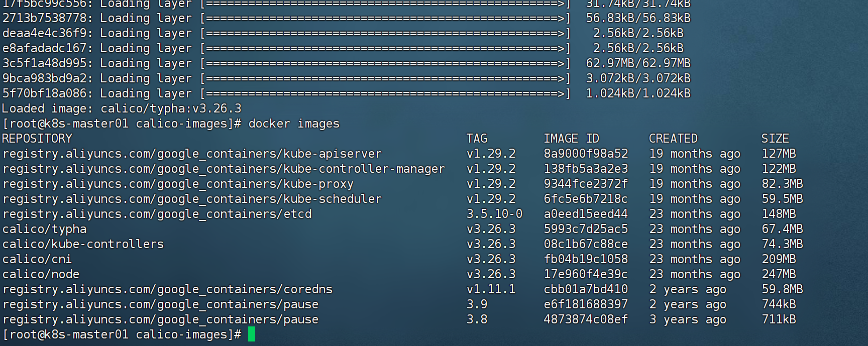Select the pause repository with tag 3.8
This screenshot has height=346, width=868.
point(160,319)
